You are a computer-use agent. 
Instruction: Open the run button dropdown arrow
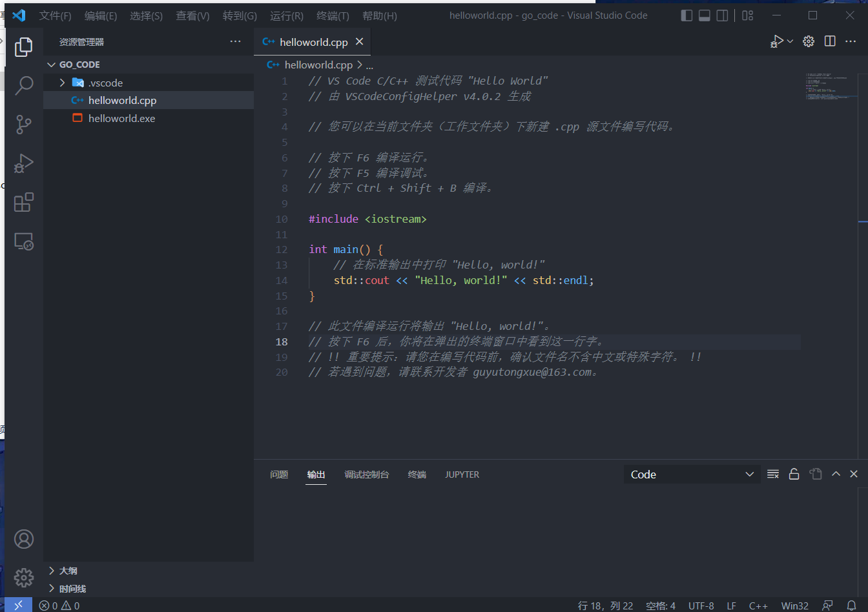(790, 41)
